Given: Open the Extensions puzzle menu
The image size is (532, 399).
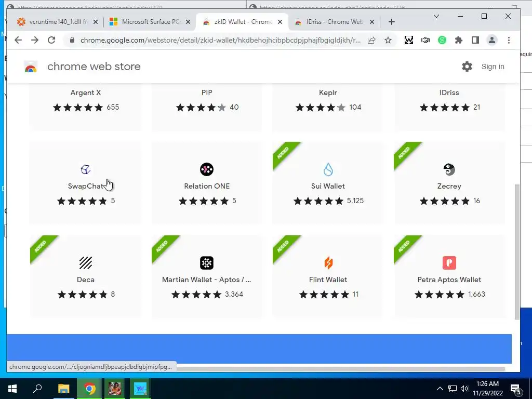Looking at the screenshot, I should (x=458, y=41).
